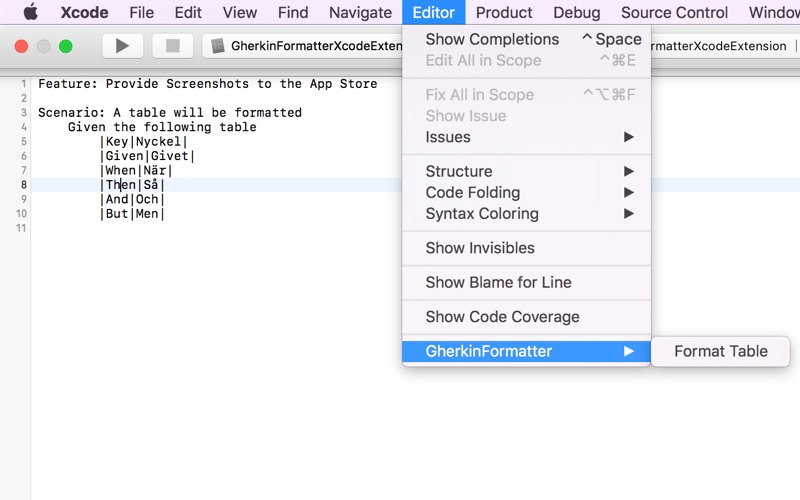Open the Find menu
The width and height of the screenshot is (800, 500).
293,12
